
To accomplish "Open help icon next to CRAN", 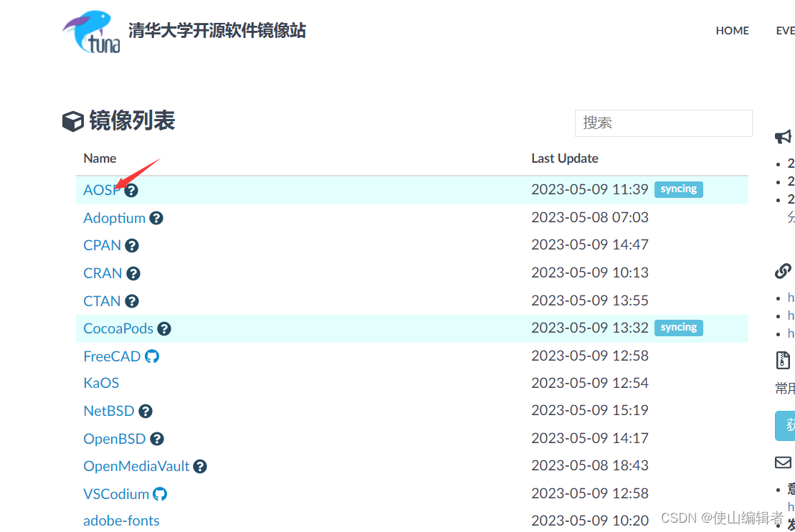I will click(133, 273).
